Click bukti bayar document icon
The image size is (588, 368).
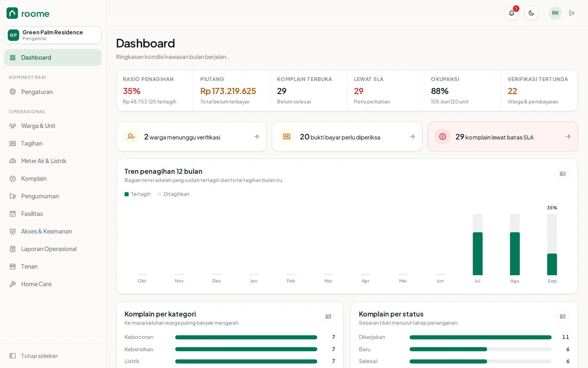(x=287, y=137)
